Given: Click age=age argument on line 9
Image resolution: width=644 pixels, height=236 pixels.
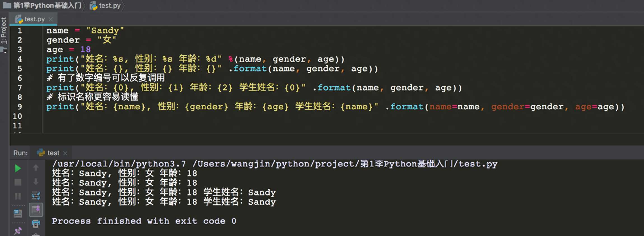Looking at the screenshot, I should tap(594, 107).
